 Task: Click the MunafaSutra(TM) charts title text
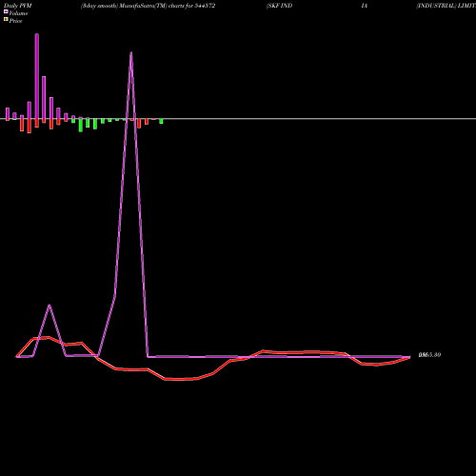pyautogui.click(x=148, y=6)
